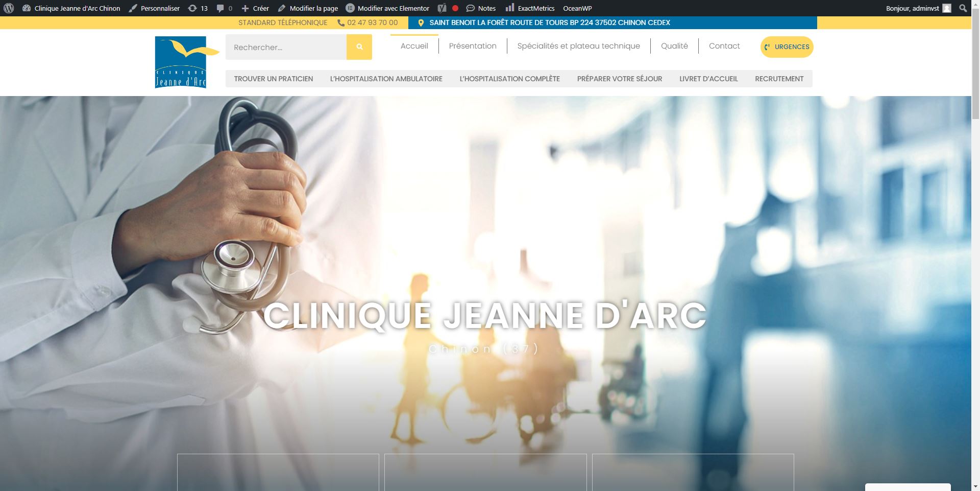
Task: Open L'HOSPITALISATION COMPLÈTE
Action: [510, 79]
